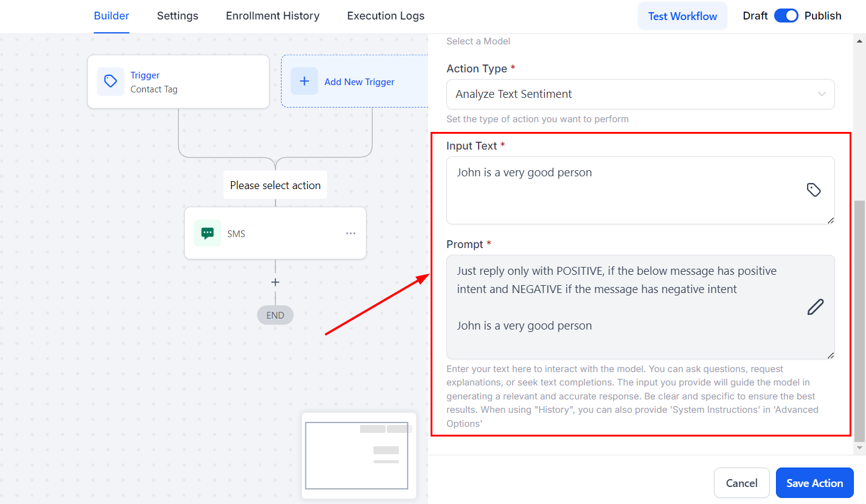Open the SMS node three-dot menu

click(351, 233)
